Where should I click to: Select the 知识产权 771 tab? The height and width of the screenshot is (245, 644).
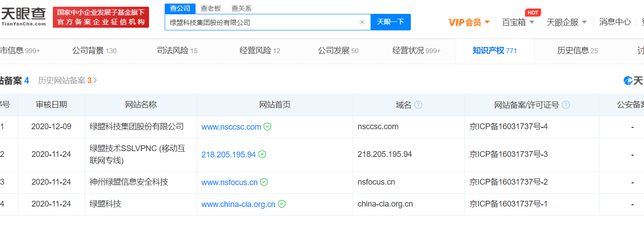point(495,51)
